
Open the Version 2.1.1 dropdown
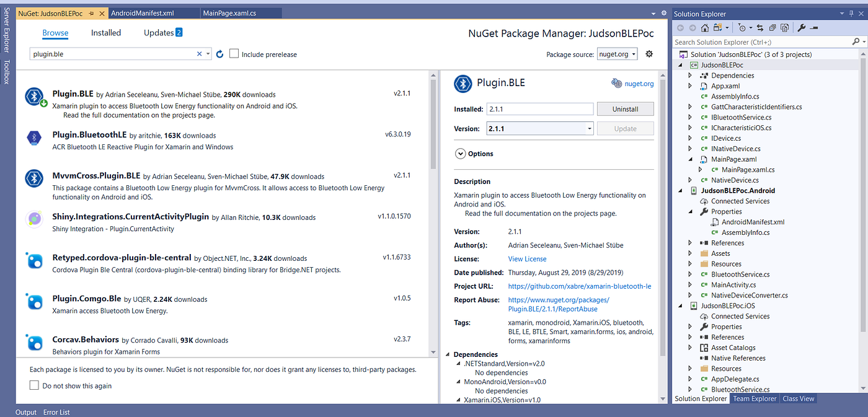[540, 129]
